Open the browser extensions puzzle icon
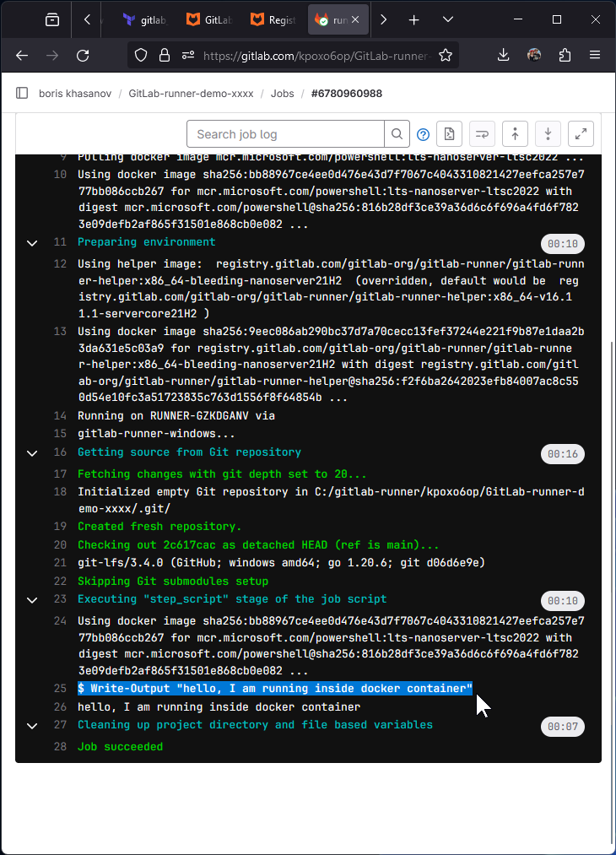 coord(565,55)
